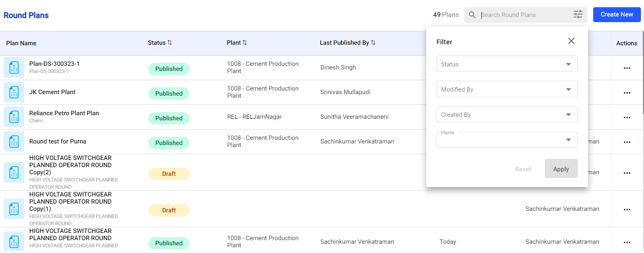This screenshot has width=644, height=253.
Task: Click plan icon for HIGH VOLTAGE Copy(1)
Action: point(14,209)
